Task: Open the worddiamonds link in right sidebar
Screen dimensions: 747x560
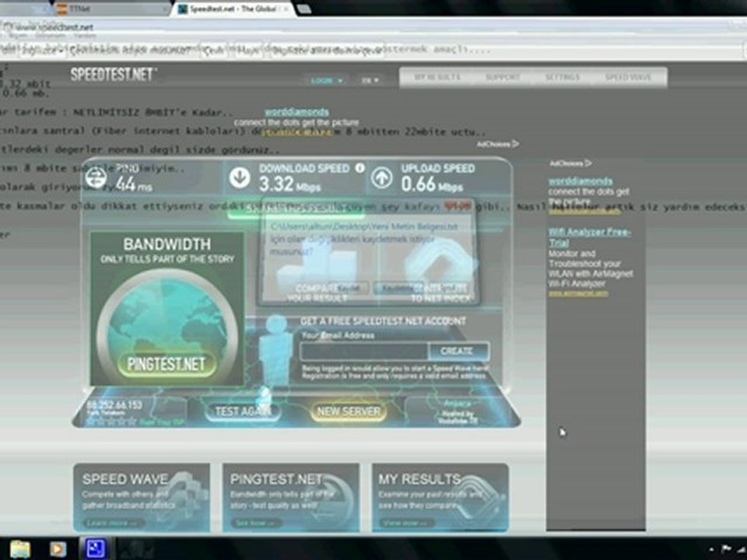Action: pyautogui.click(x=580, y=181)
